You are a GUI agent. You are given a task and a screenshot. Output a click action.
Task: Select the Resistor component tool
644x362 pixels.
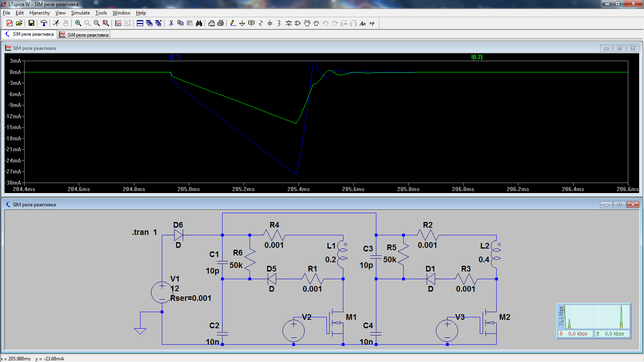260,23
